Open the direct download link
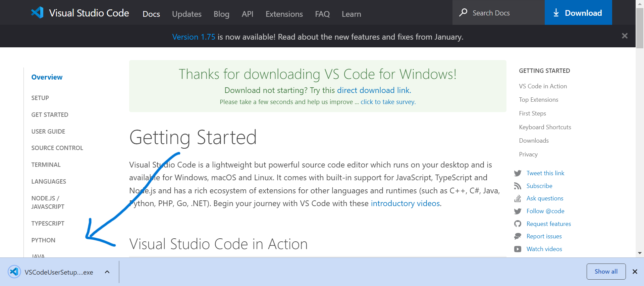This screenshot has height=286, width=644. 373,90
